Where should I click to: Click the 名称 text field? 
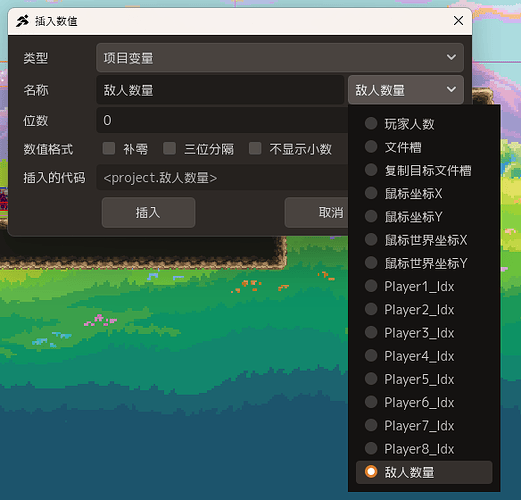[x=220, y=90]
